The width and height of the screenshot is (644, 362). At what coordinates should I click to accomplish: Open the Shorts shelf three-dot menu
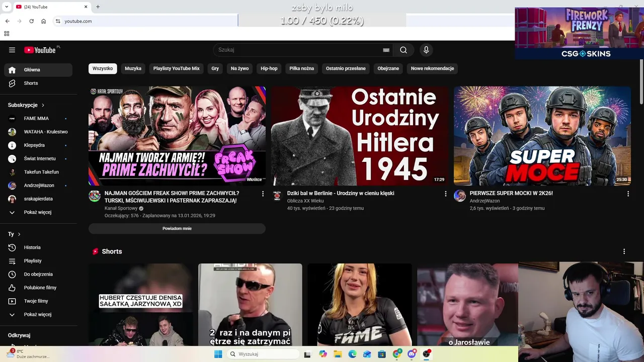(624, 251)
